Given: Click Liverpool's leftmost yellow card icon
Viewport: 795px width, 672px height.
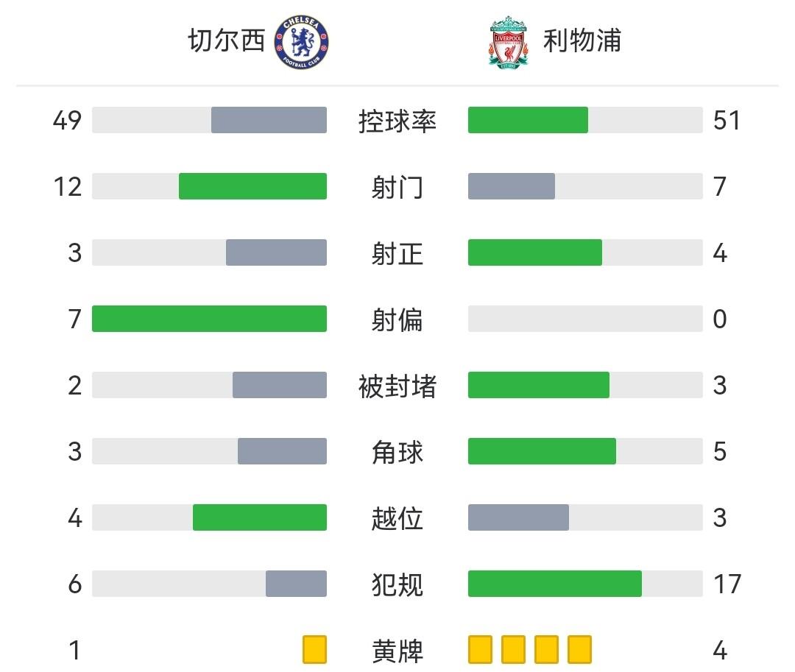Looking at the screenshot, I should (x=480, y=650).
